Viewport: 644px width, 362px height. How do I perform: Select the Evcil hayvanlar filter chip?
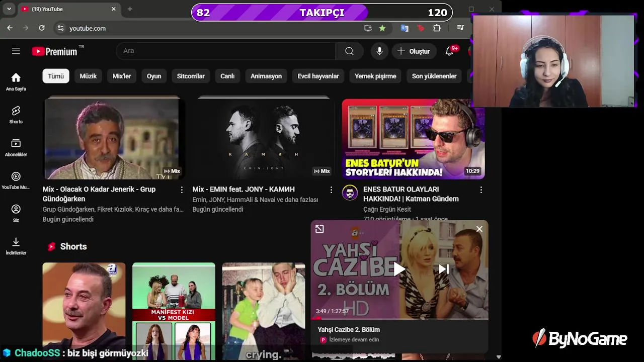click(x=318, y=76)
